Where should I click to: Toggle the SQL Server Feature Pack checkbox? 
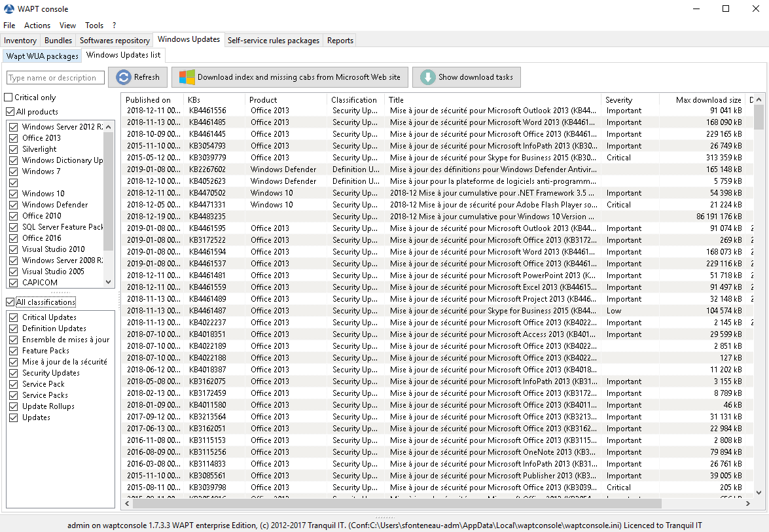pos(13,227)
